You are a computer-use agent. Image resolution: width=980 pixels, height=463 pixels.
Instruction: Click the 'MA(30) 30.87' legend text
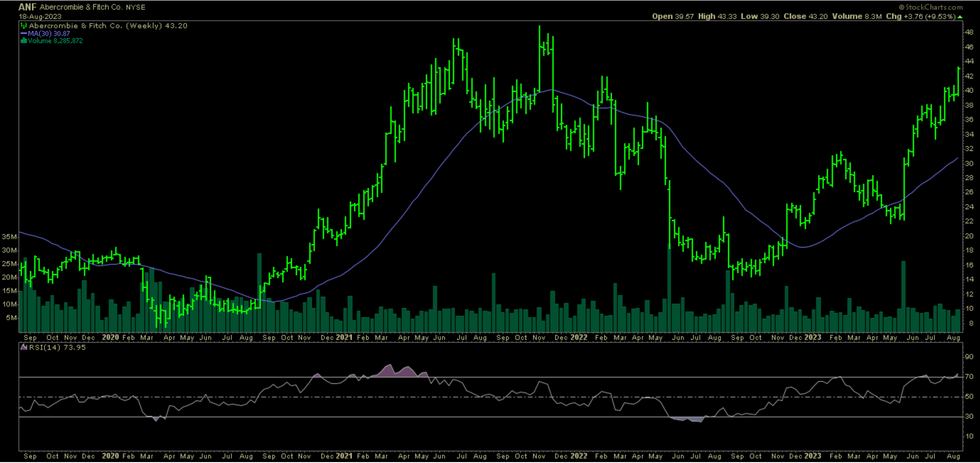pos(49,34)
